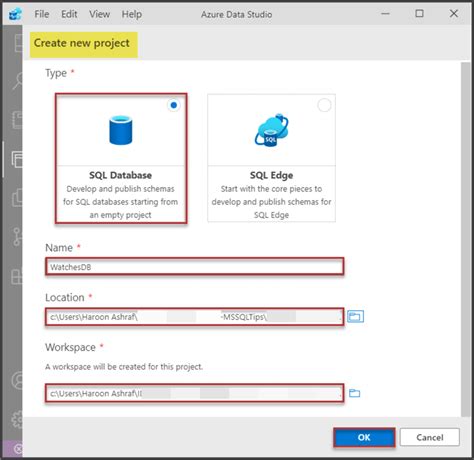The image size is (474, 460).
Task: Click the SQL Edge cloud icon
Action: [272, 130]
